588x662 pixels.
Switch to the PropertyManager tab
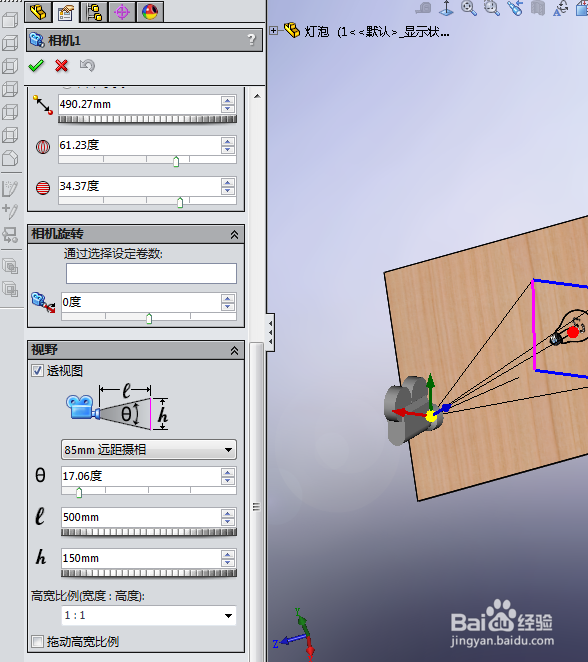[66, 12]
